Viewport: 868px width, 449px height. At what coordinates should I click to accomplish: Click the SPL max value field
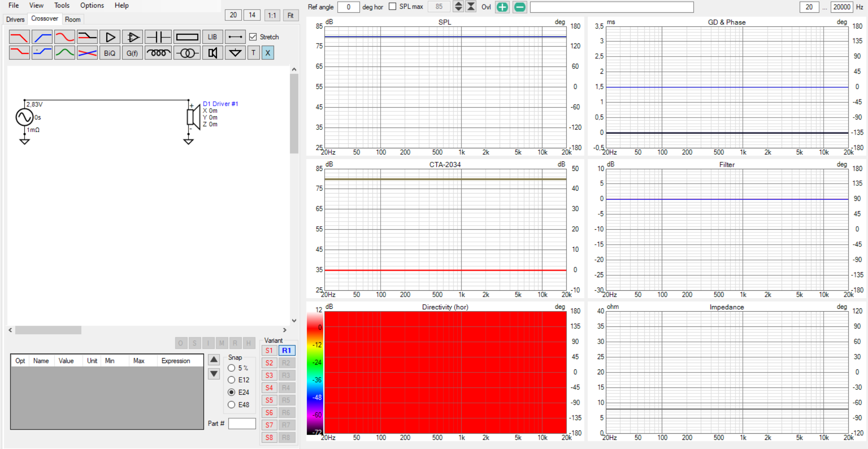(x=439, y=7)
